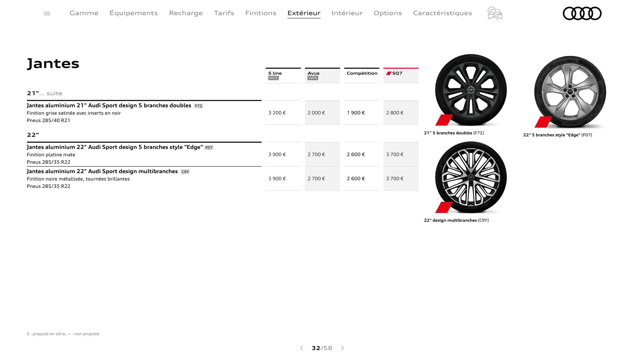The image size is (644, 362).
Task: Select the Compétition column header
Action: tap(362, 75)
